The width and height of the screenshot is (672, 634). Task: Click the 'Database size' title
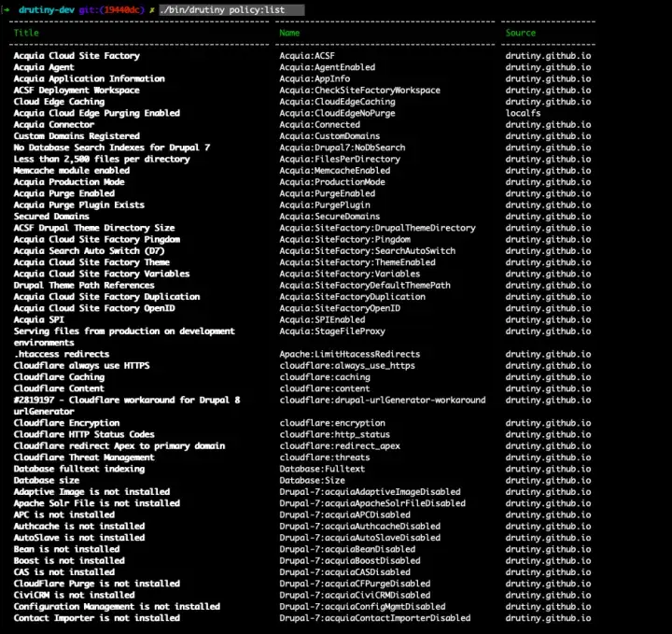pyautogui.click(x=47, y=481)
